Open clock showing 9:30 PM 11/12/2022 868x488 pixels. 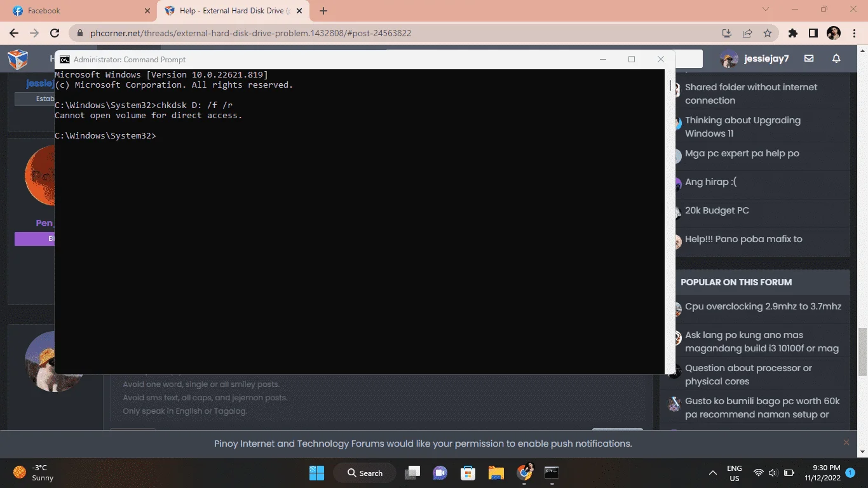822,473
